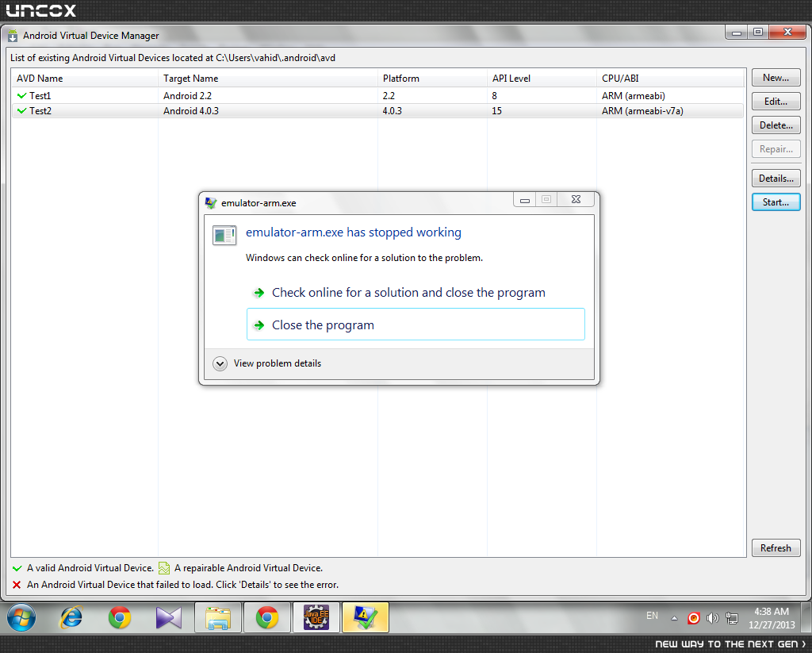
Task: Click the CPU/ABI column header
Action: pyautogui.click(x=671, y=79)
